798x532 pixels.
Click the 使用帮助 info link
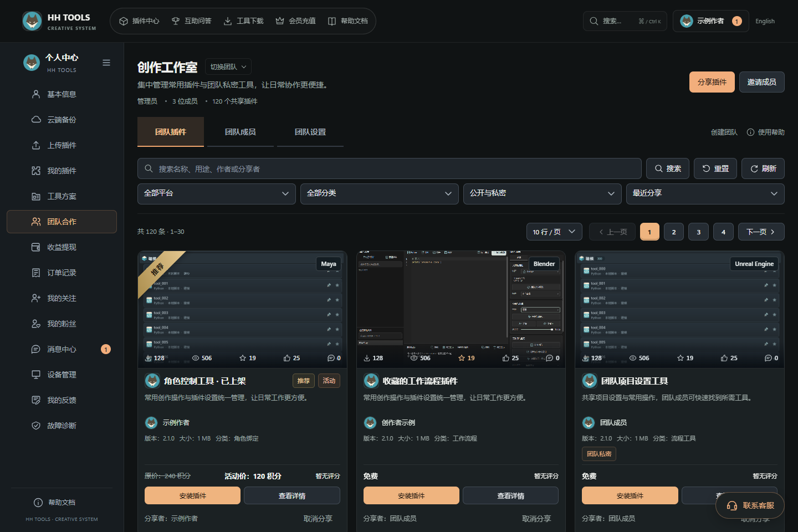pyautogui.click(x=765, y=132)
